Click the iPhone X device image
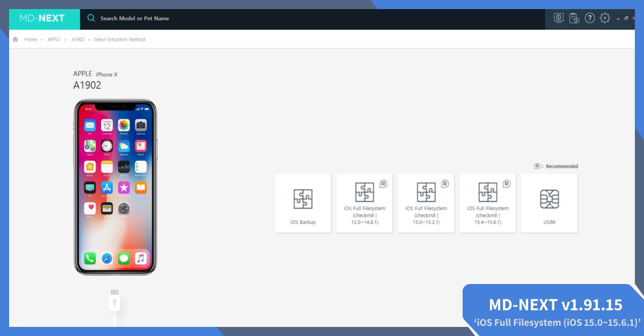 pyautogui.click(x=115, y=187)
